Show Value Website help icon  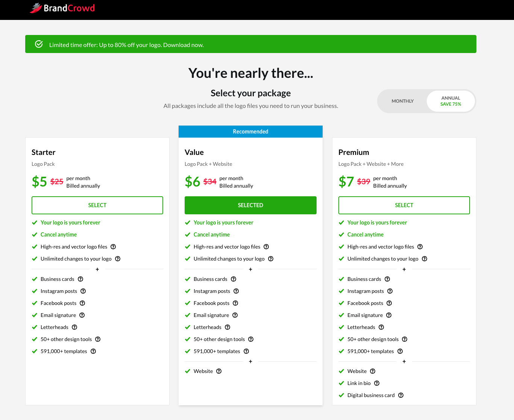pos(219,371)
